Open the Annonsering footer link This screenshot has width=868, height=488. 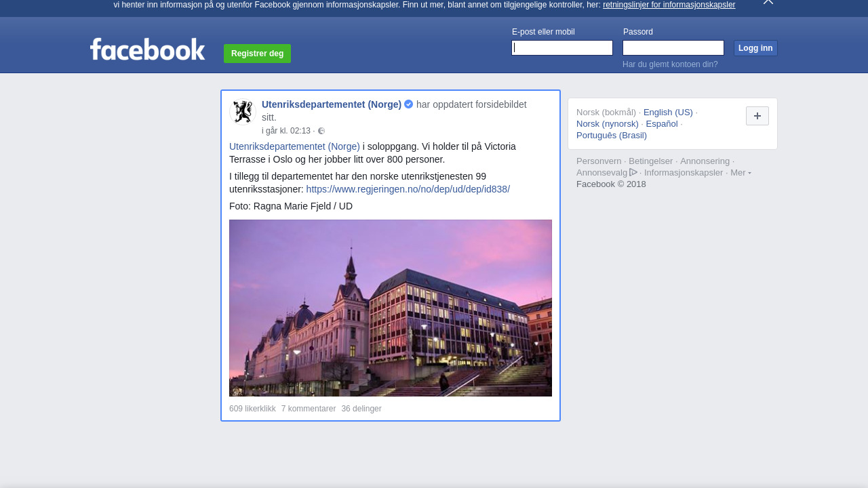pyautogui.click(x=705, y=161)
